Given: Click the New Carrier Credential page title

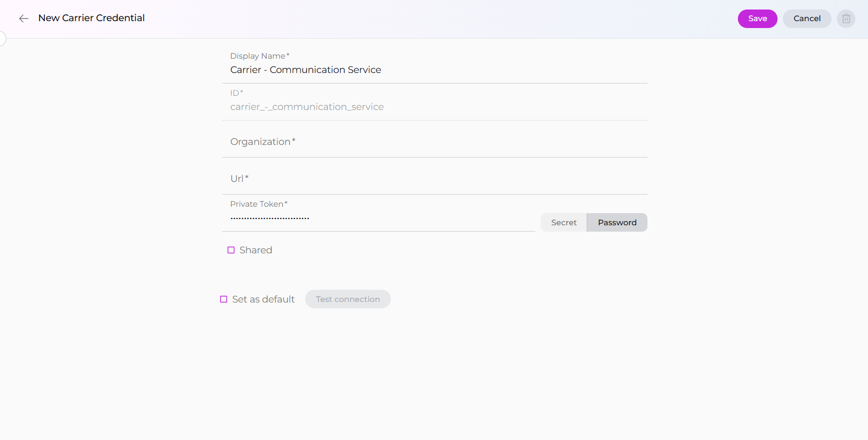Looking at the screenshot, I should [92, 18].
